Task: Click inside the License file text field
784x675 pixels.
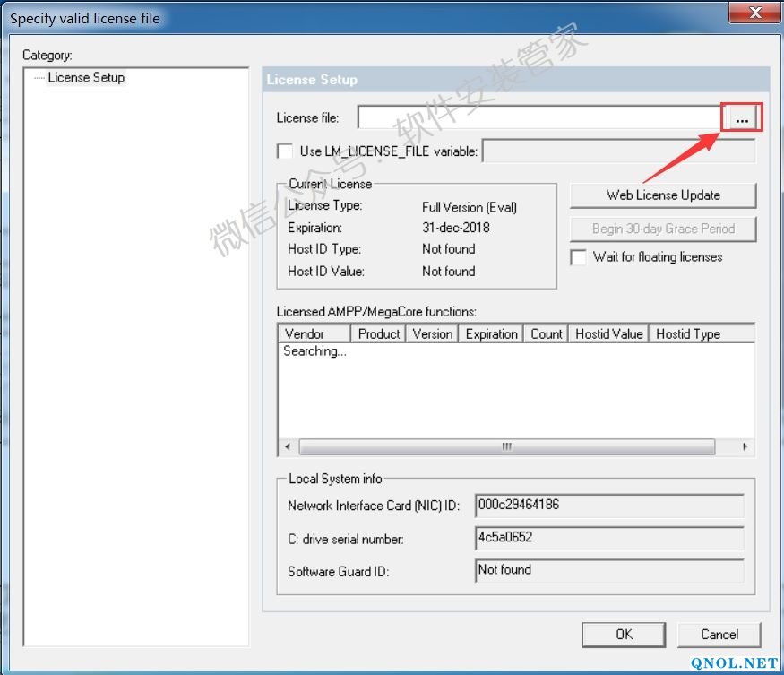Action: [x=539, y=118]
